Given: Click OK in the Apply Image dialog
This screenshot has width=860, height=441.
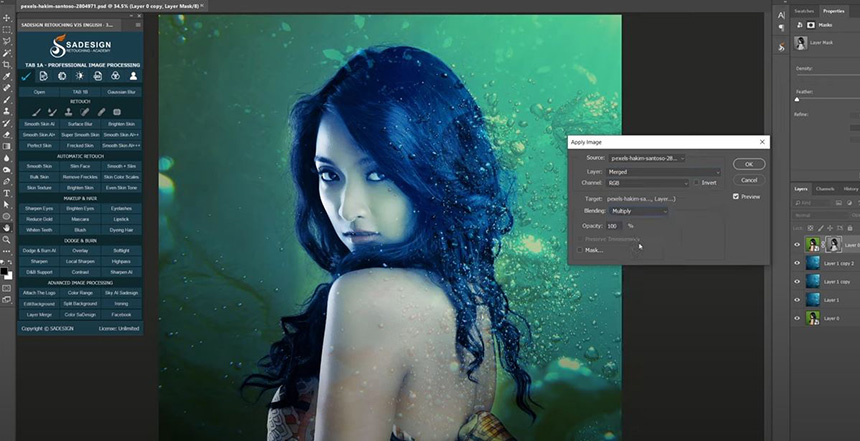Looking at the screenshot, I should (748, 164).
